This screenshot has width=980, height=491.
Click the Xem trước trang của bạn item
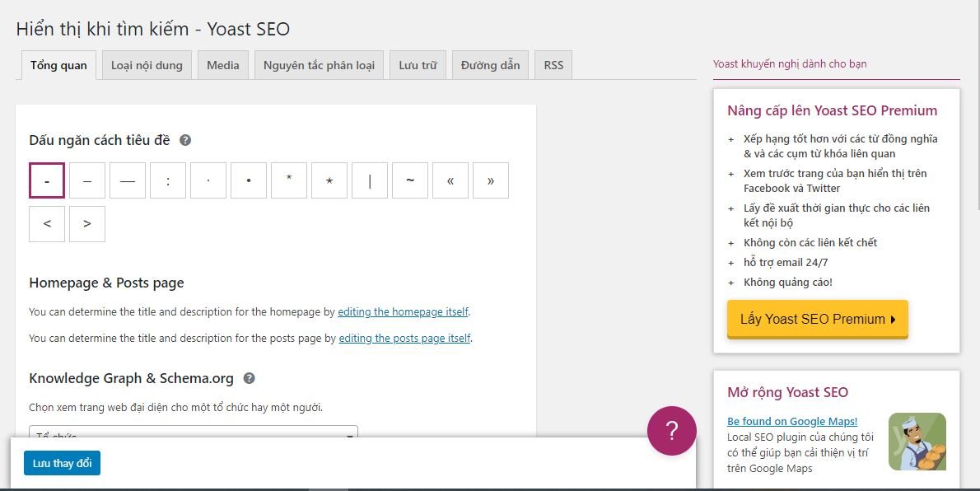tap(835, 180)
